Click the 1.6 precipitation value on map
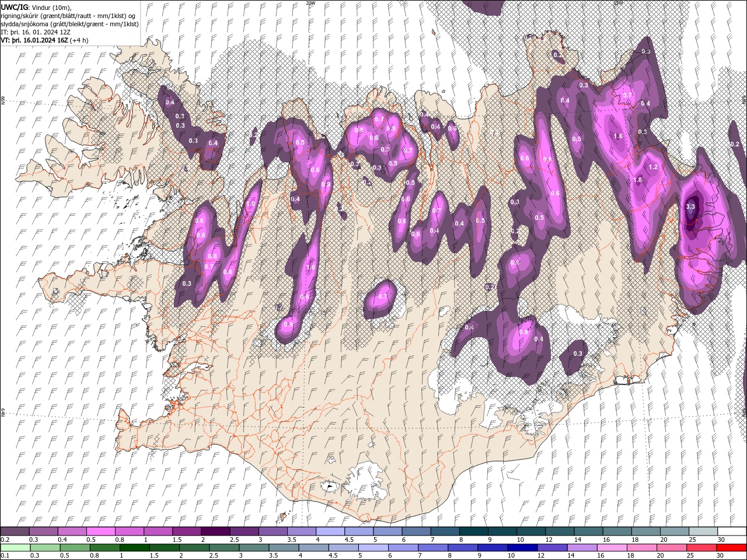Viewport: 747px width, 560px height. click(x=618, y=136)
